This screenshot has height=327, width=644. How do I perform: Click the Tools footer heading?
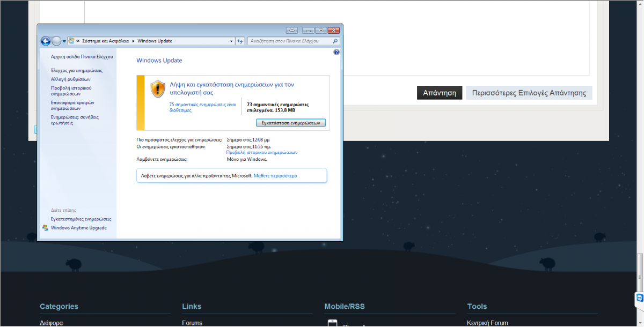[x=477, y=307]
